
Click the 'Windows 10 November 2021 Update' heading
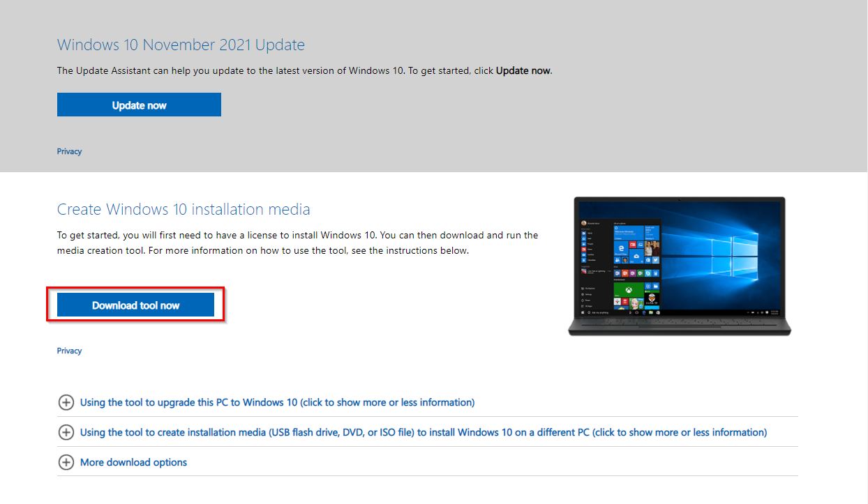pyautogui.click(x=181, y=45)
